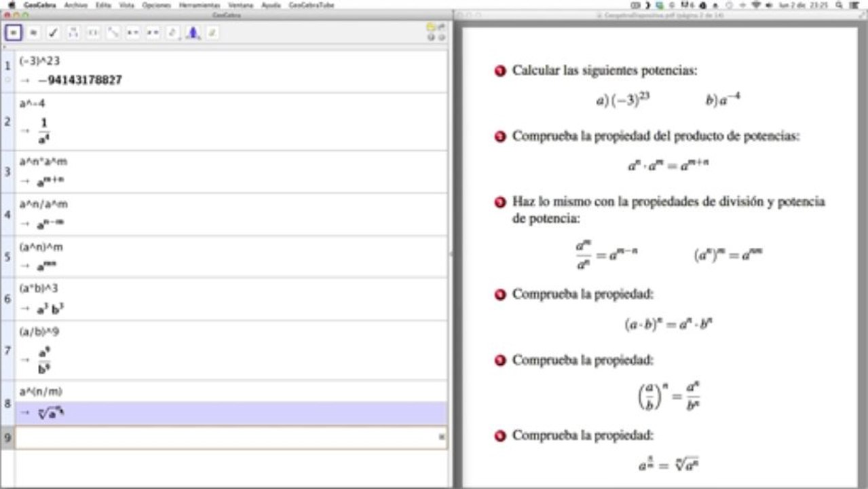Click "Calcular las siguientes potencias:" in the PDF
Image resolution: width=868 pixels, height=489 pixels.
click(605, 71)
